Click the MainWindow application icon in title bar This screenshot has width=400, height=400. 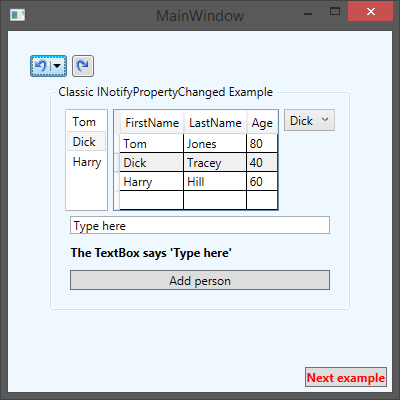[x=17, y=15]
